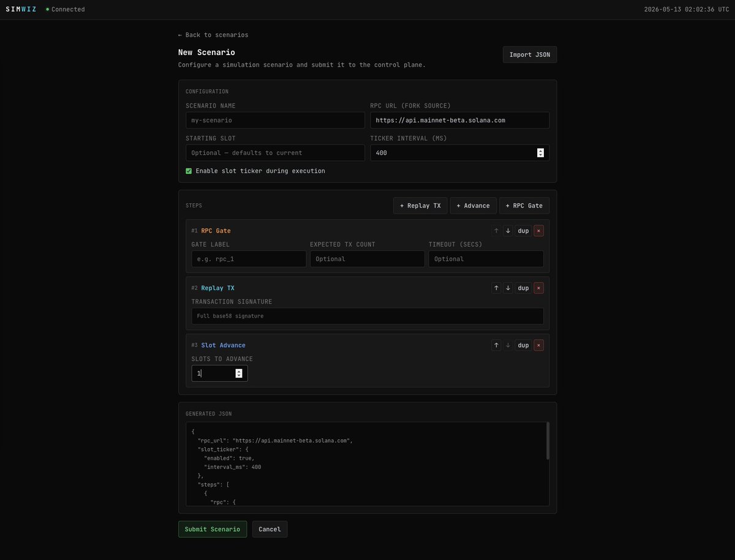
Task: Add a Replay TX step
Action: [x=420, y=206]
